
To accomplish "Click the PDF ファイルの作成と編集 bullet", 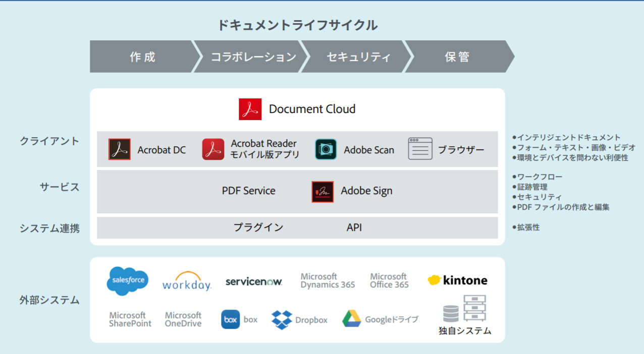I will tap(561, 207).
